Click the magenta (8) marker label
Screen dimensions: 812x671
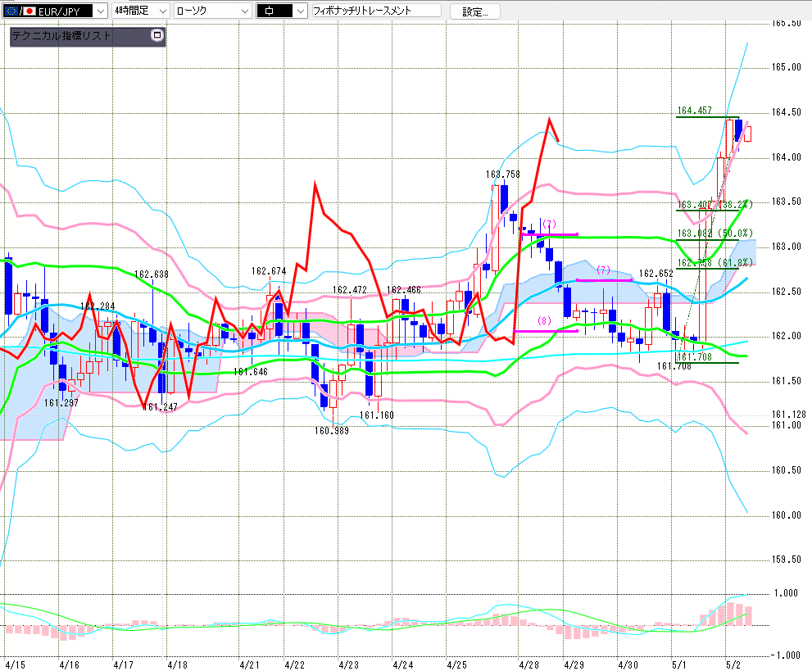[544, 321]
